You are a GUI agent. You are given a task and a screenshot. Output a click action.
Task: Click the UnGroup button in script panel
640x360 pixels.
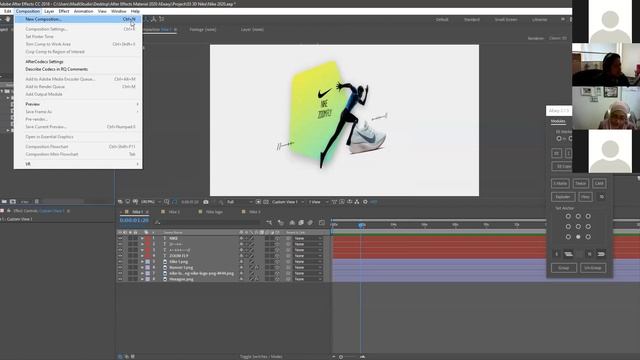tap(593, 268)
